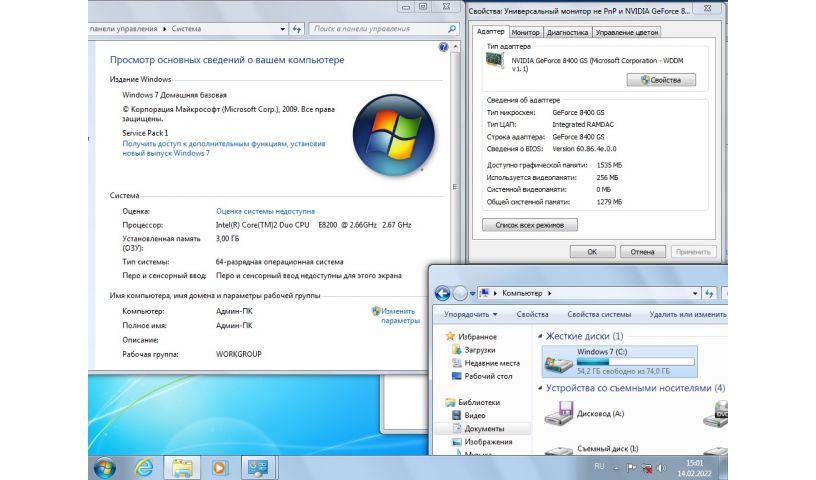
Task: Collapse 'Устройства со съемными носителями' group
Action: point(540,388)
